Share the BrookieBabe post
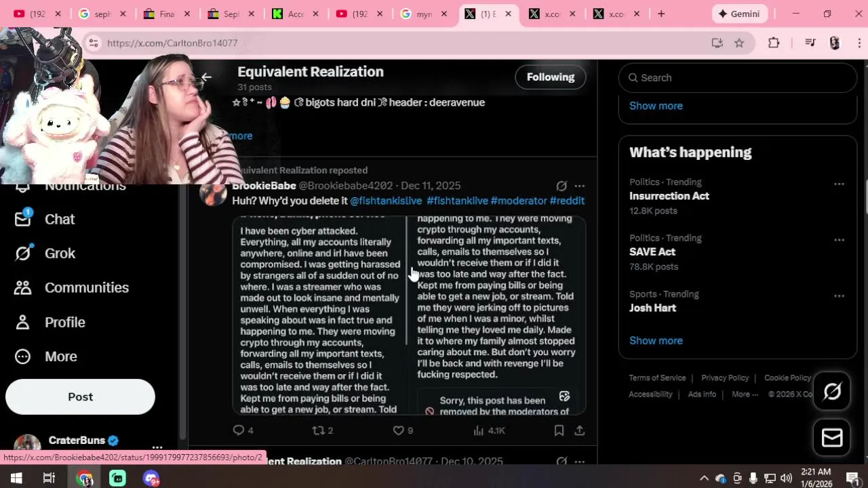Image resolution: width=868 pixels, height=488 pixels. click(x=580, y=430)
